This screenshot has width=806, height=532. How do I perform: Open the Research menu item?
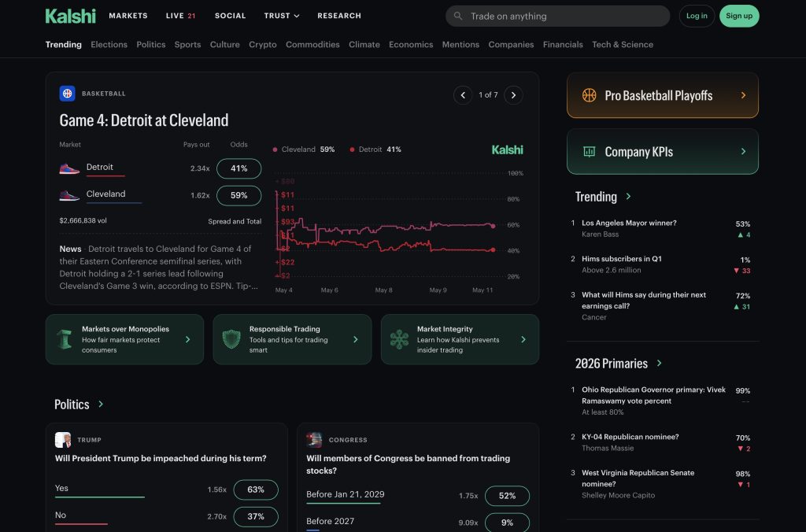click(339, 16)
